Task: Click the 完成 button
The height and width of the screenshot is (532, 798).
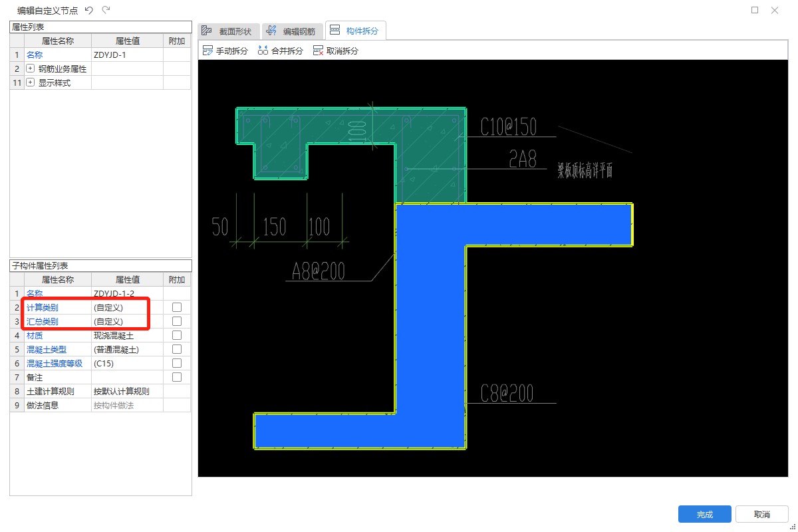Action: [x=705, y=514]
